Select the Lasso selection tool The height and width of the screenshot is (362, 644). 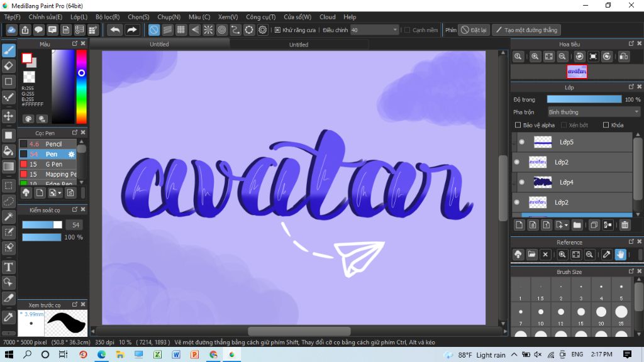tap(9, 201)
